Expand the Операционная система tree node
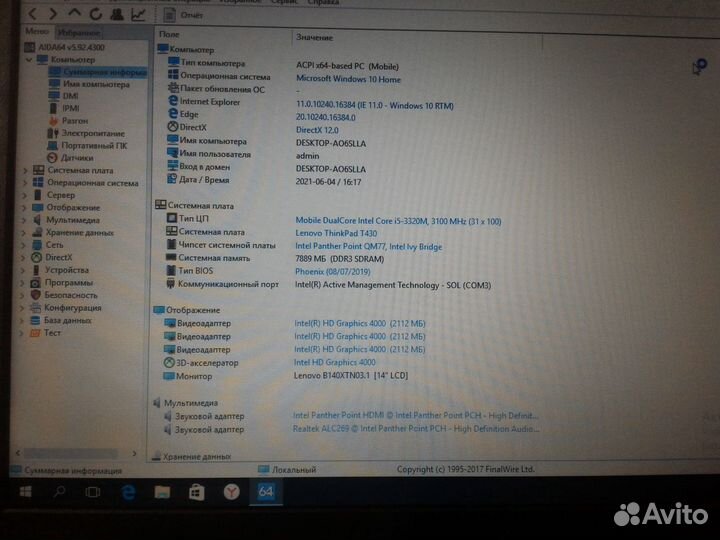720x540 pixels. point(25,183)
